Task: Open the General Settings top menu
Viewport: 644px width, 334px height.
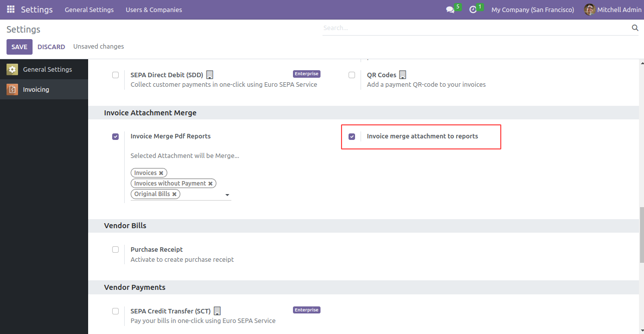Action: (89, 10)
